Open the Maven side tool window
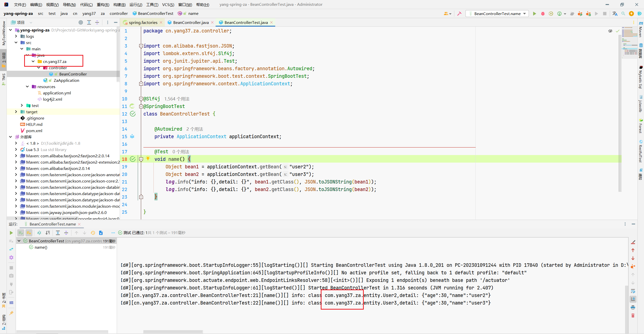 pos(640,29)
